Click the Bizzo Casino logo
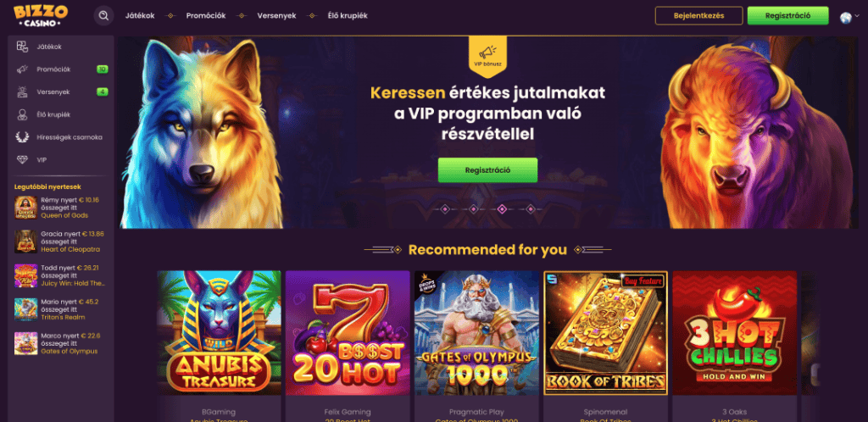Screen dimensions: 868x422 point(41,16)
